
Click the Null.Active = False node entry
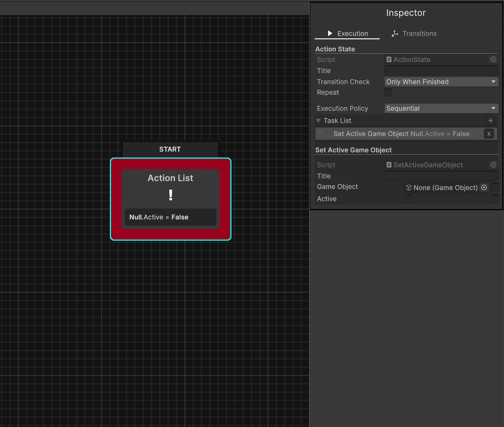tap(170, 217)
